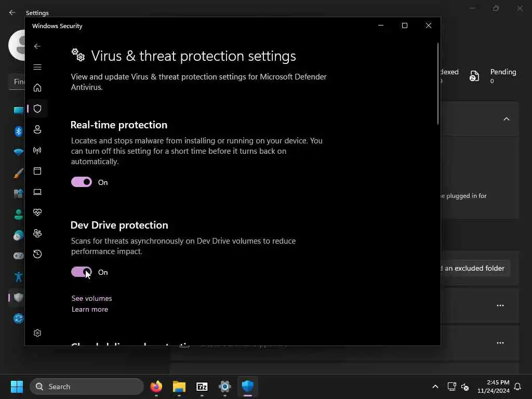Open Protection history clock icon
The height and width of the screenshot is (399, 532).
coord(37,254)
